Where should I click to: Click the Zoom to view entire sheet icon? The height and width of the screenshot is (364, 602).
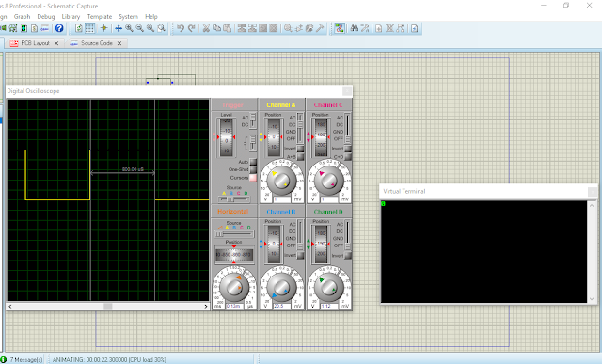pyautogui.click(x=150, y=28)
